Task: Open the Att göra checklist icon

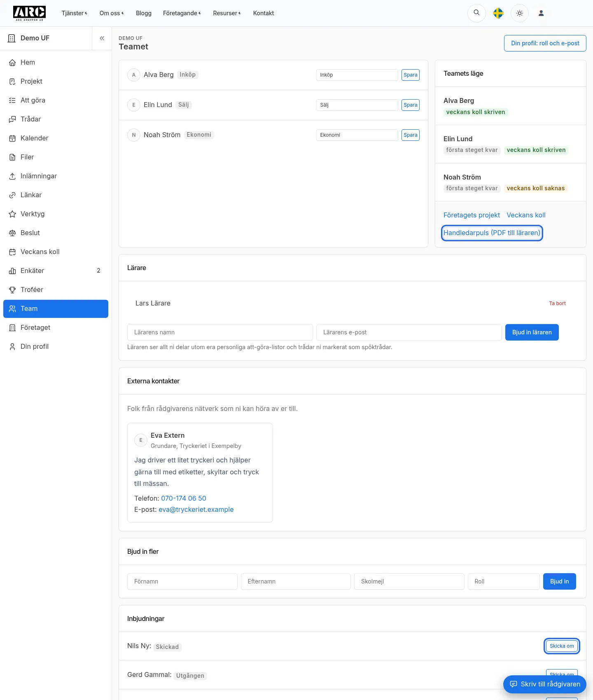Action: tap(12, 100)
